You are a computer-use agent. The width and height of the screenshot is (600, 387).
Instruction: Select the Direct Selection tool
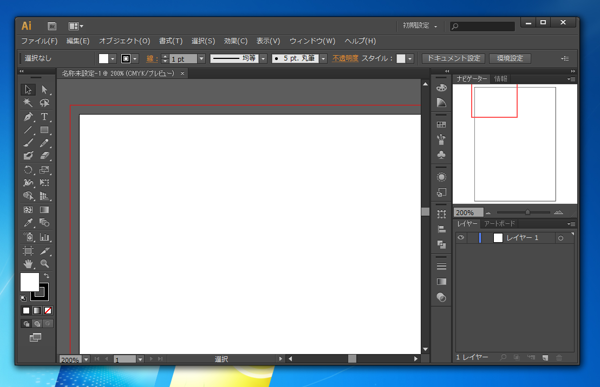click(44, 90)
